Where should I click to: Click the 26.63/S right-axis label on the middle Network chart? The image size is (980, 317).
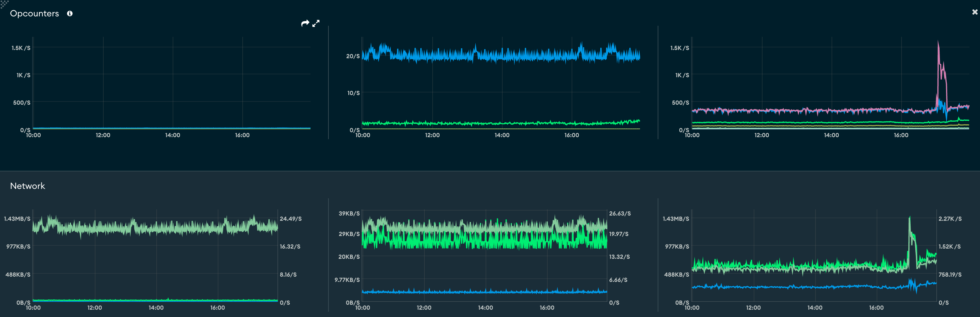[x=620, y=213]
